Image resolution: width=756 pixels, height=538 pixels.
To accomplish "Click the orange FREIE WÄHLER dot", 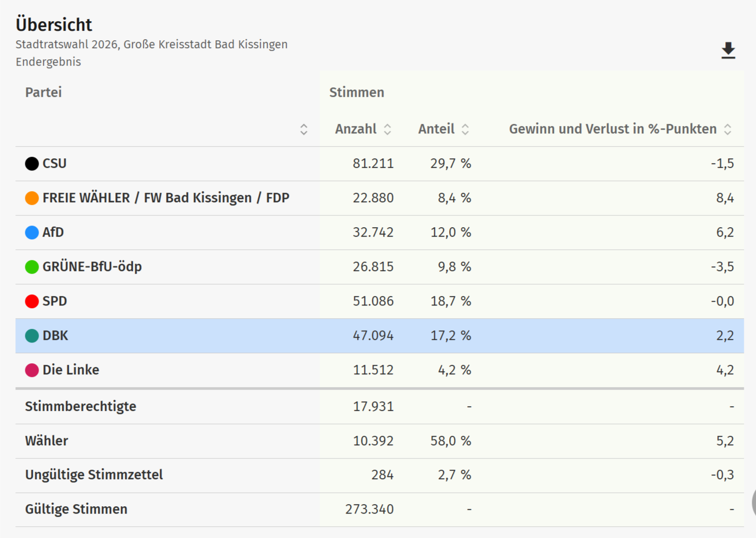I will [x=32, y=198].
